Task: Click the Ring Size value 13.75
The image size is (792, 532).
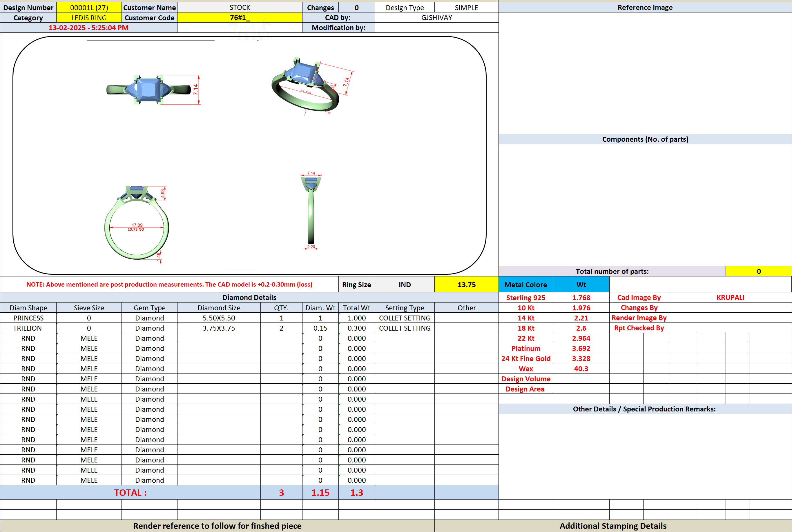Action: (466, 285)
